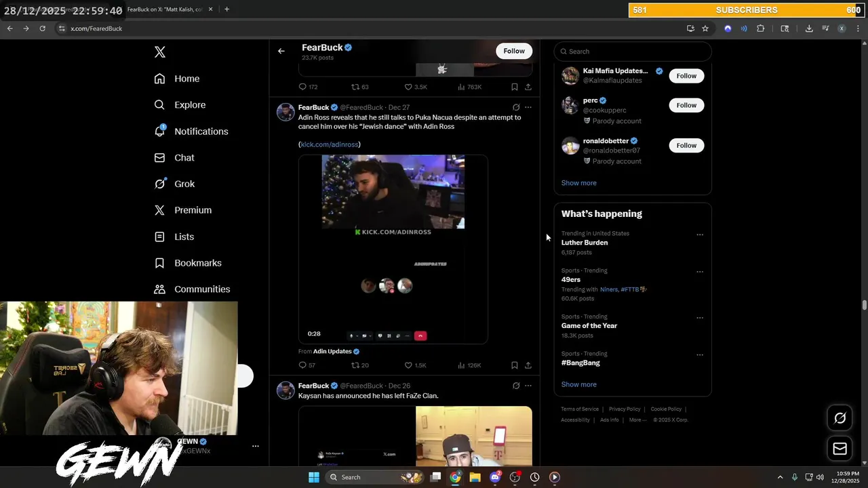Open browser Extensions puzzle icon
This screenshot has width=868, height=488.
coord(760,28)
